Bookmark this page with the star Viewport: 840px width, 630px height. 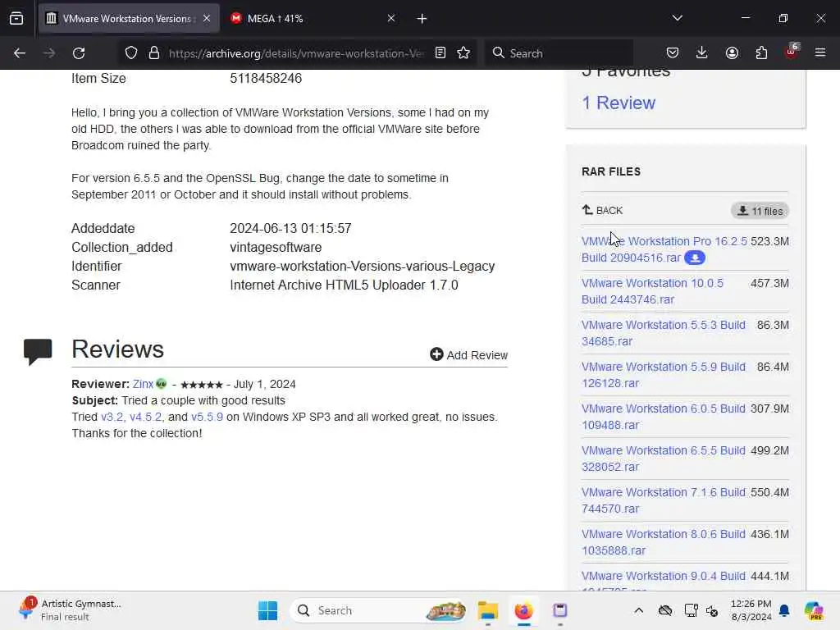(464, 53)
